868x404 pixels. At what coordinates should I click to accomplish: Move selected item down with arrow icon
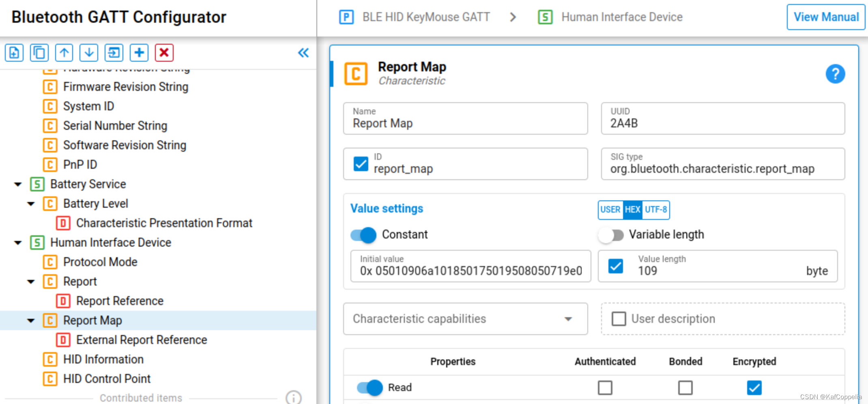[89, 53]
